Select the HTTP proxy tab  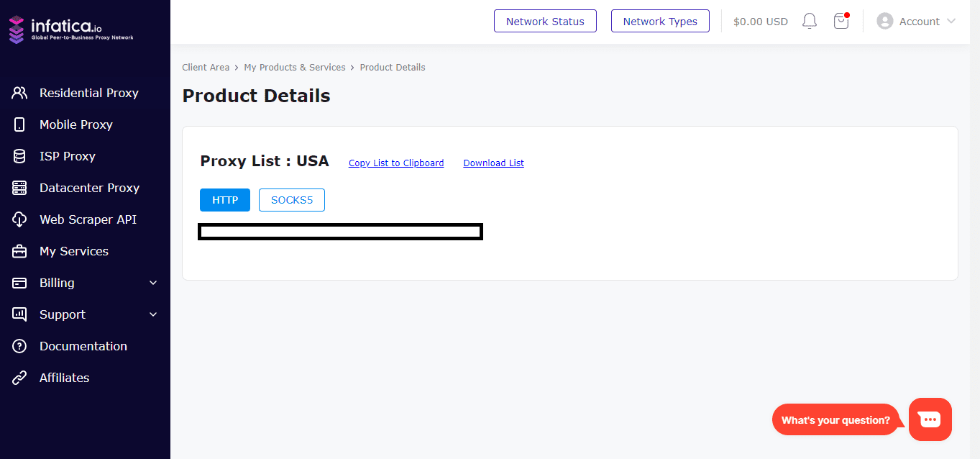point(225,200)
